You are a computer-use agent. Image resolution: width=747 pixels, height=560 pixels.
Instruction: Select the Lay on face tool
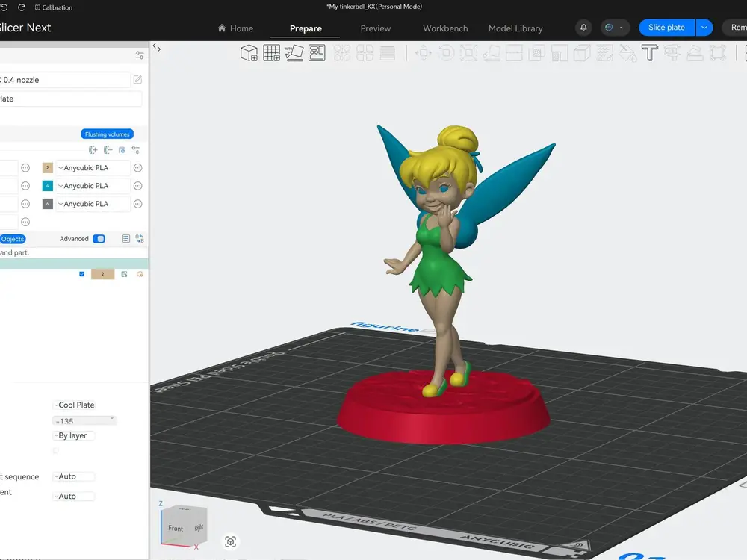coord(492,53)
